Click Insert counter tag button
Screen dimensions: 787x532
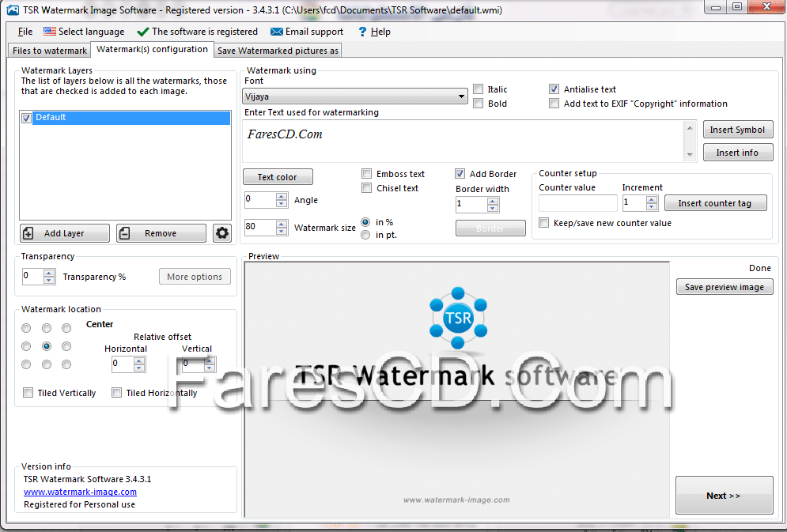click(x=715, y=203)
